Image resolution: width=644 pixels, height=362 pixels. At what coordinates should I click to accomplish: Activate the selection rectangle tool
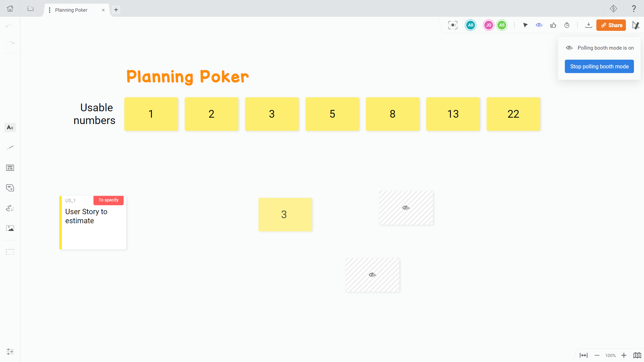tap(10, 252)
